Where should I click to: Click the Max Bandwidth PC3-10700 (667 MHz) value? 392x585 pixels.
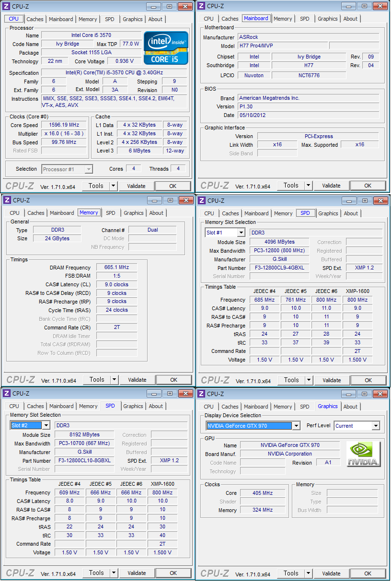click(x=84, y=444)
